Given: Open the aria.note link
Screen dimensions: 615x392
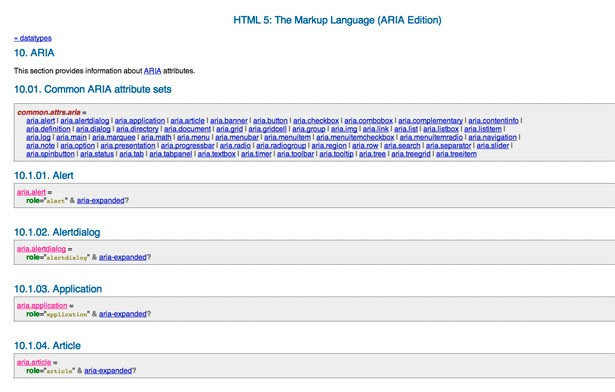Looking at the screenshot, I should 40,145.
